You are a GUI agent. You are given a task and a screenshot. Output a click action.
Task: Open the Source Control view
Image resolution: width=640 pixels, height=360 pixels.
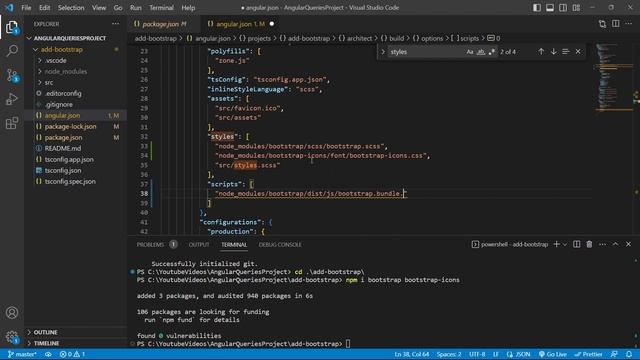click(x=12, y=75)
